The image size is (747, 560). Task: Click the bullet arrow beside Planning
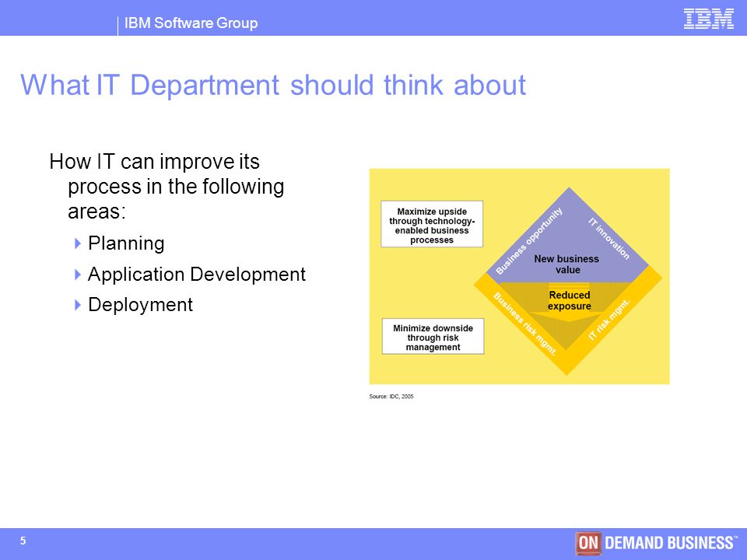pos(78,243)
